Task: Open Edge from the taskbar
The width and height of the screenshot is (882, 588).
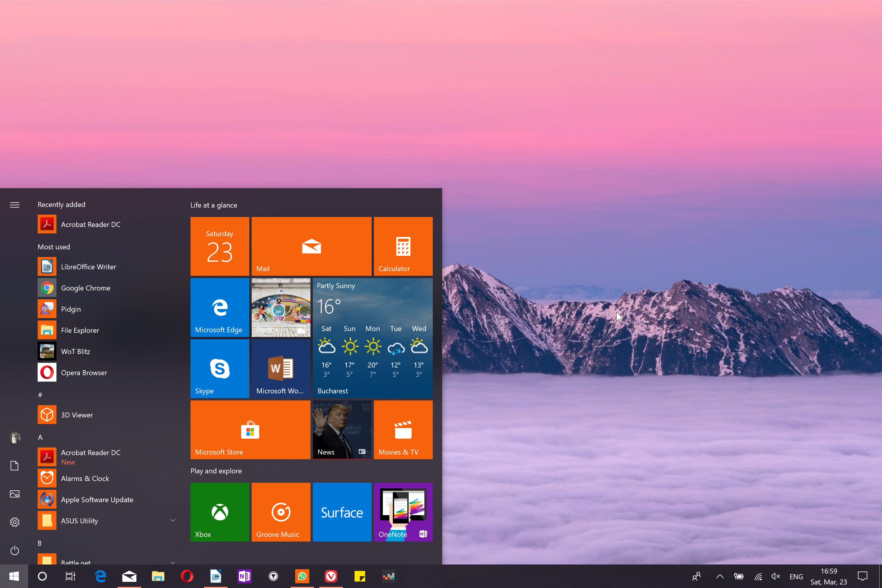Action: coord(100,576)
